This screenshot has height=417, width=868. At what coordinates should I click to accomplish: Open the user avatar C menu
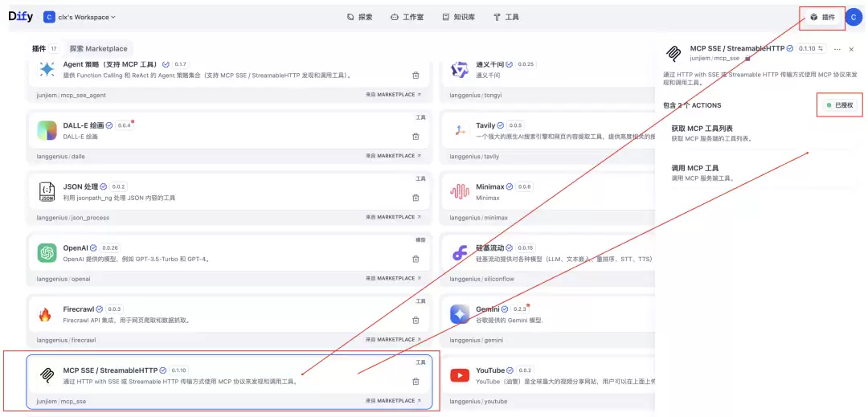point(854,18)
